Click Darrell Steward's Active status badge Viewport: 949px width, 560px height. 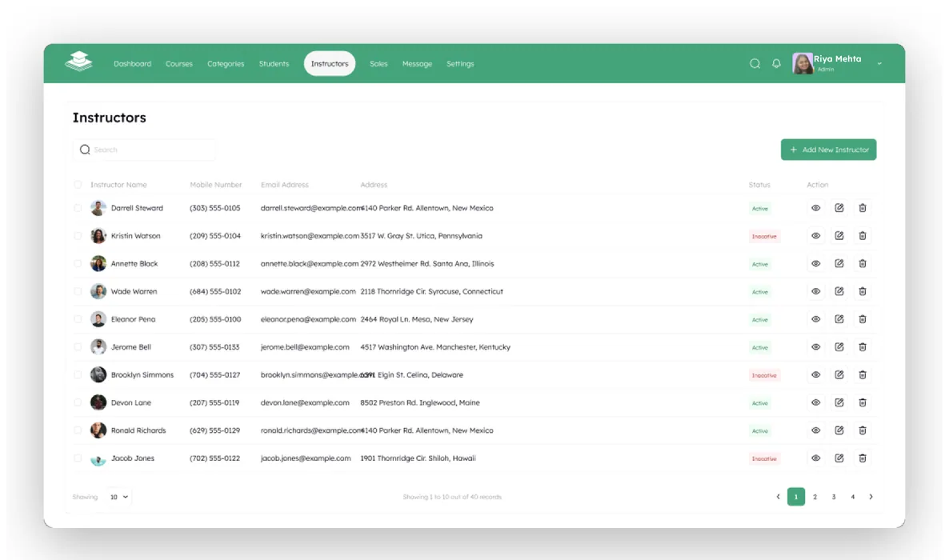point(760,208)
